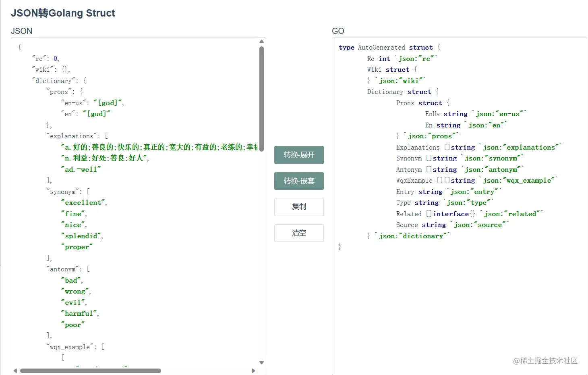Copy the Go output with 复制
The height and width of the screenshot is (375, 588).
coord(299,207)
